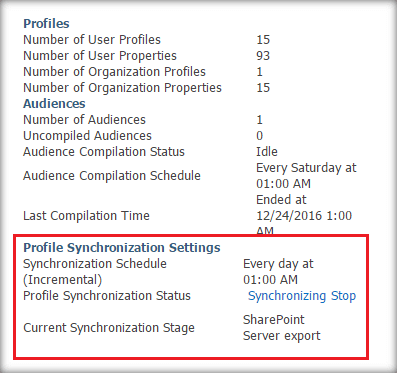Click the Last Compilation Time label
Screen dimensions: 397x373
(86, 216)
